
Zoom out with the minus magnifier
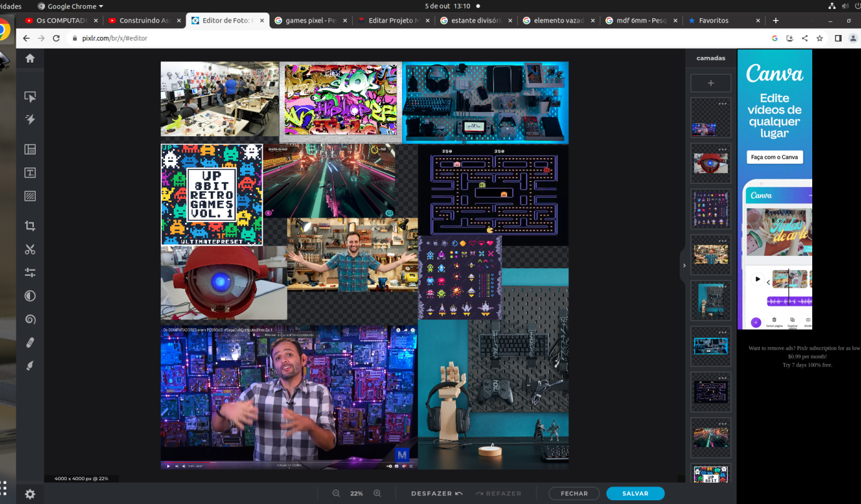click(x=336, y=493)
